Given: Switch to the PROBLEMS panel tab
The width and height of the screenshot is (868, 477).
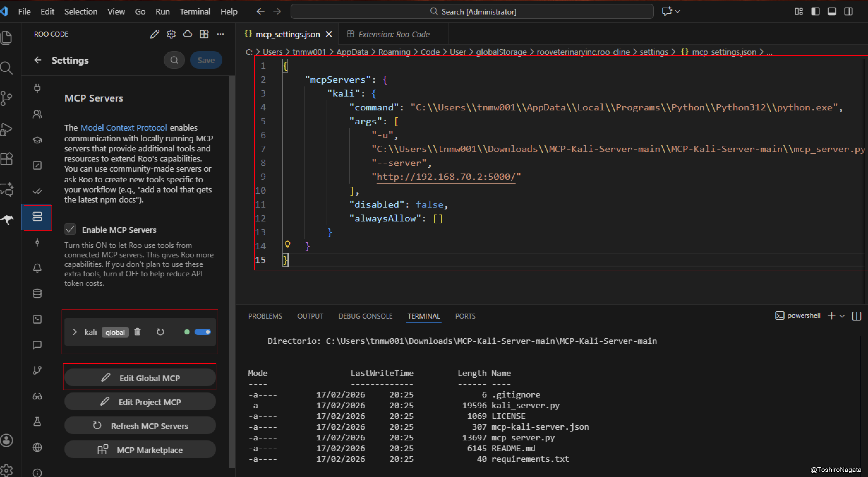Looking at the screenshot, I should 265,316.
